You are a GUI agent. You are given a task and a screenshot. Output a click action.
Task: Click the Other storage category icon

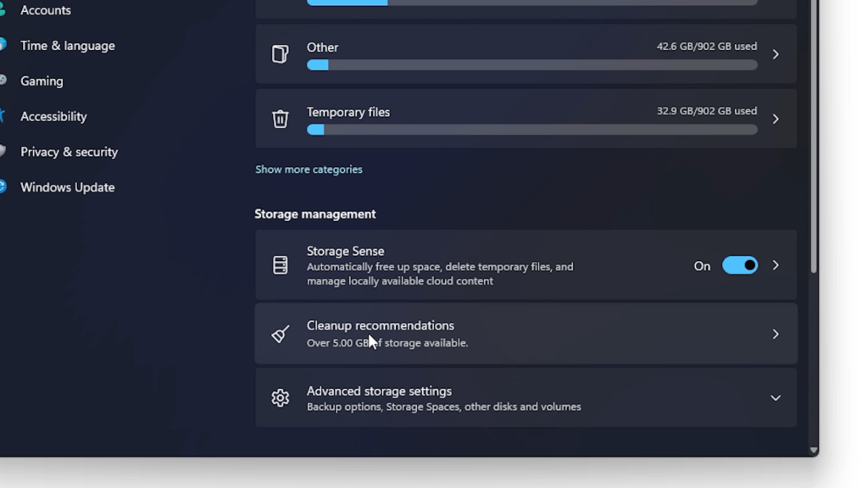[280, 54]
